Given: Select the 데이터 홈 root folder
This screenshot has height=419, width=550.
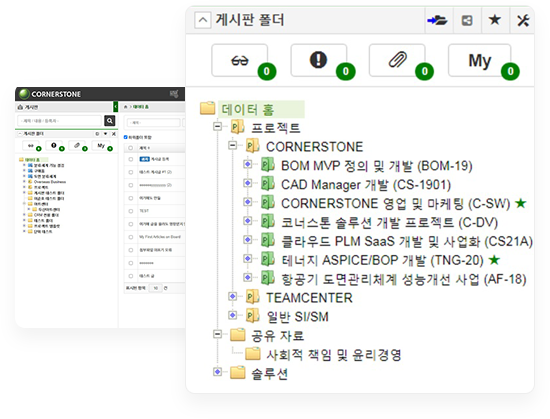Looking at the screenshot, I should pyautogui.click(x=247, y=109).
